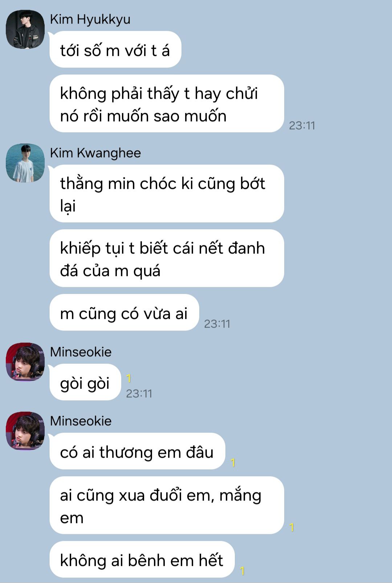The height and width of the screenshot is (583, 392).
Task: Open Kim Hyukkyu's profile avatar
Action: [x=25, y=29]
